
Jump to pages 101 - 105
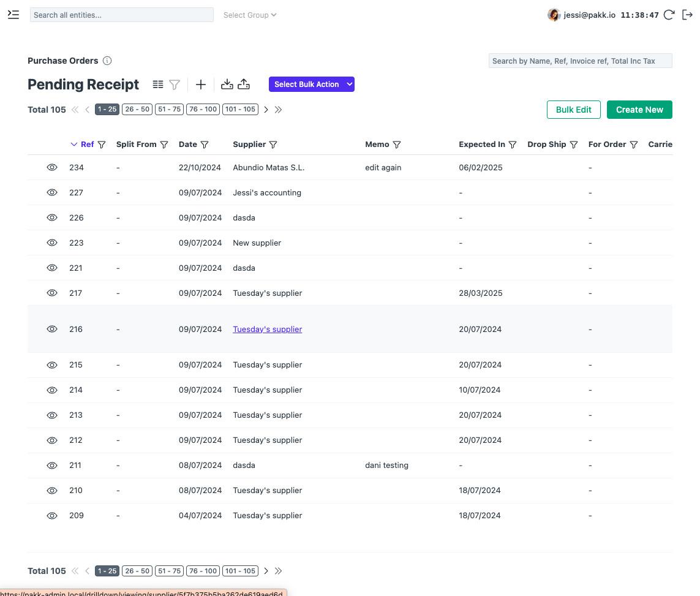tap(240, 108)
